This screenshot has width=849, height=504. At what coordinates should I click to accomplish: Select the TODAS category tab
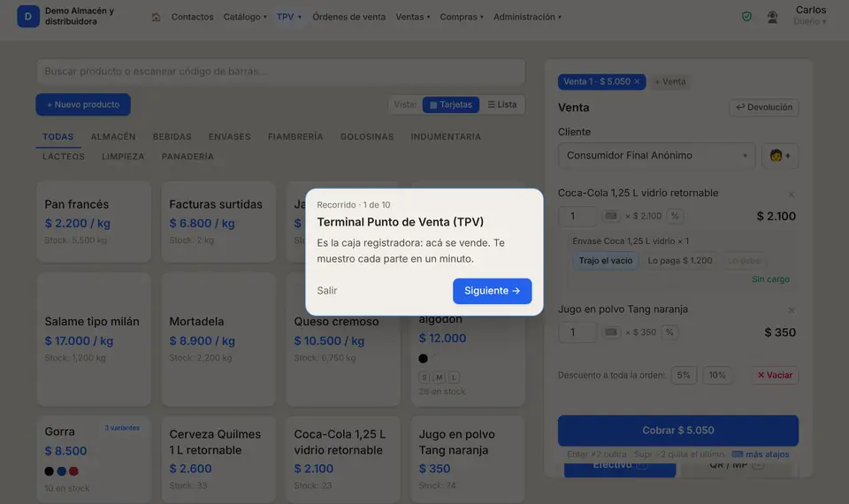(x=58, y=137)
